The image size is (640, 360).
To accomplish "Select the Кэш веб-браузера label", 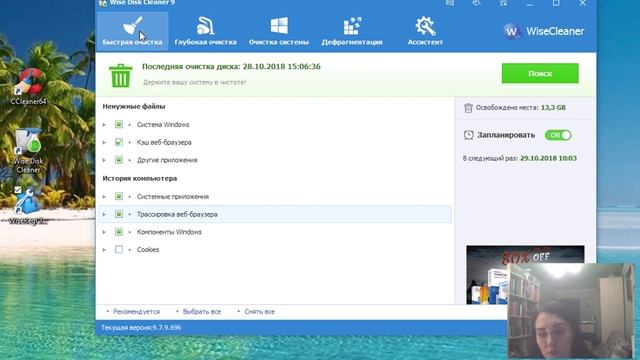I will (164, 142).
